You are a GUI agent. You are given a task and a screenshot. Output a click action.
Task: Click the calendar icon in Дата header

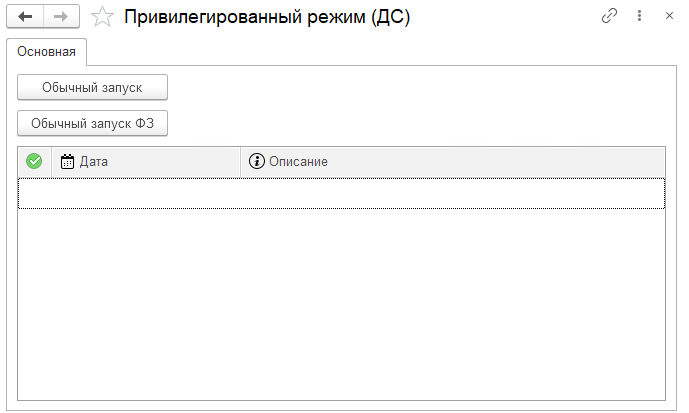(67, 161)
